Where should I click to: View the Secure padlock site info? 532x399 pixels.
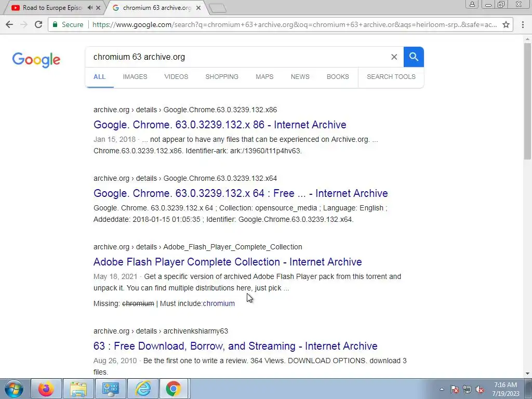tap(68, 24)
